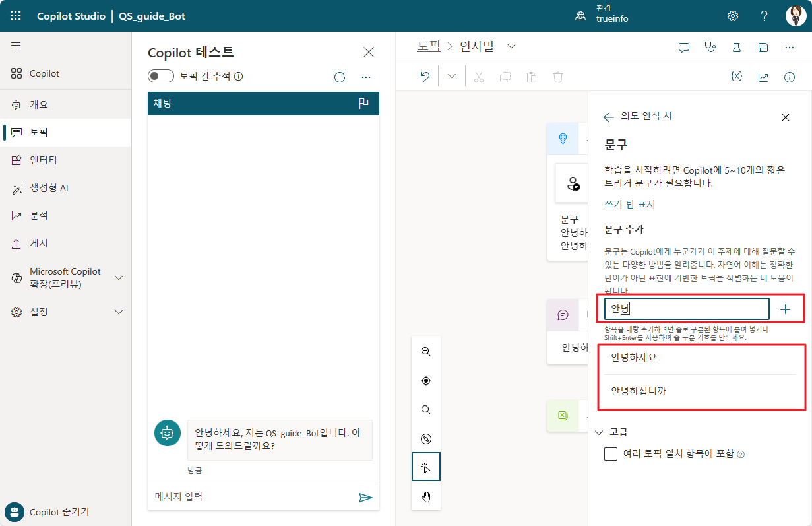Viewport: 812px width, 526px height.
Task: Open the user profile avatar
Action: pyautogui.click(x=796, y=16)
